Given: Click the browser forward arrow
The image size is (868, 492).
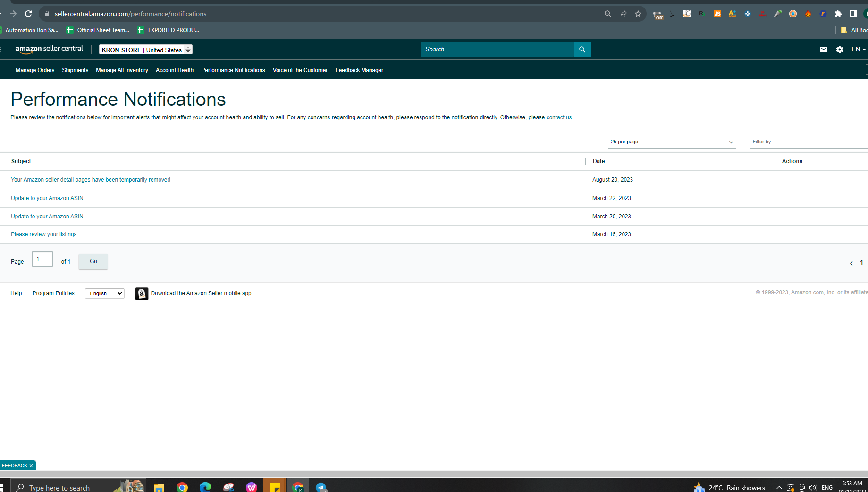Looking at the screenshot, I should point(13,14).
